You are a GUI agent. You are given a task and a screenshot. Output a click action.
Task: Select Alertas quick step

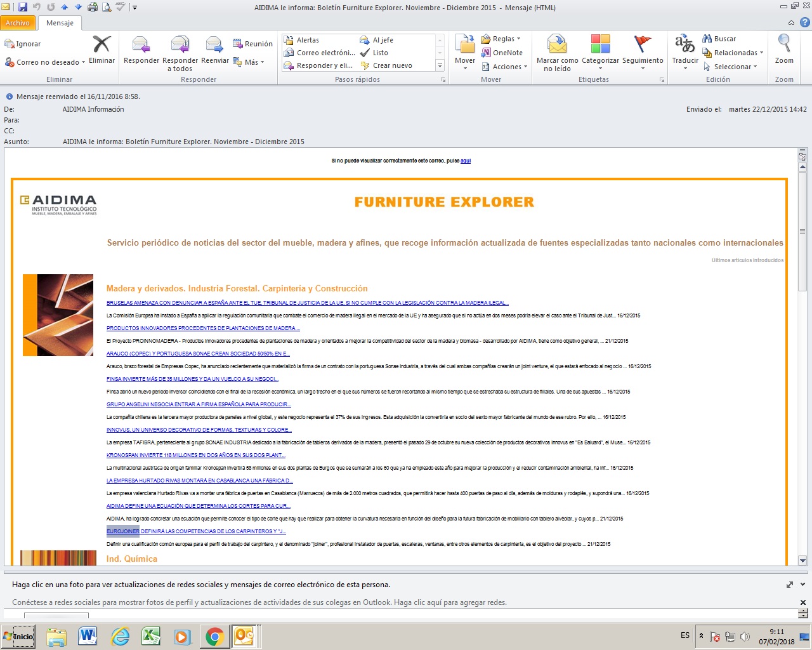(301, 40)
